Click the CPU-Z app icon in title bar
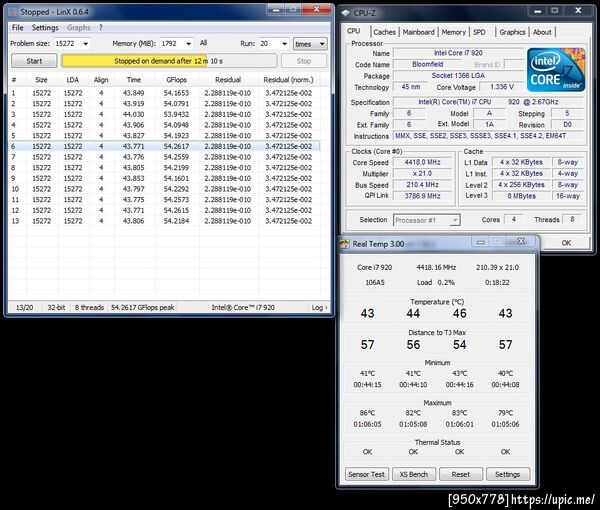The height and width of the screenshot is (510, 600). point(346,13)
